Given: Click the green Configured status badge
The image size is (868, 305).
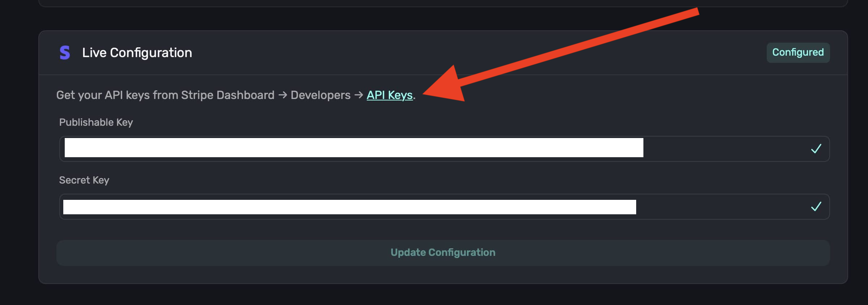Looking at the screenshot, I should pyautogui.click(x=798, y=52).
